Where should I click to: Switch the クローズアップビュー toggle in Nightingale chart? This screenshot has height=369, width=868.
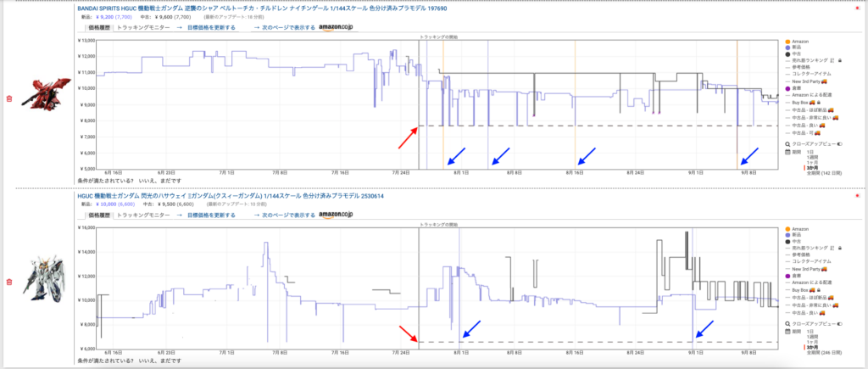tap(839, 144)
